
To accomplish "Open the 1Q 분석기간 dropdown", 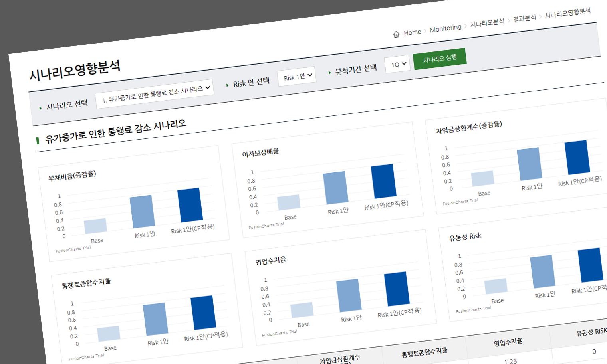I will (x=398, y=64).
